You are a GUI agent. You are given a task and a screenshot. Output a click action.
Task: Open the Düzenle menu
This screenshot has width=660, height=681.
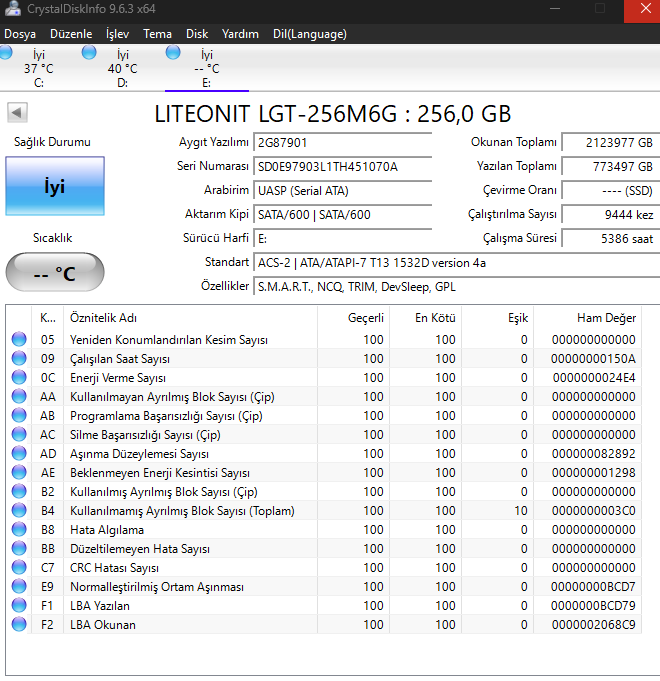pyautogui.click(x=71, y=34)
